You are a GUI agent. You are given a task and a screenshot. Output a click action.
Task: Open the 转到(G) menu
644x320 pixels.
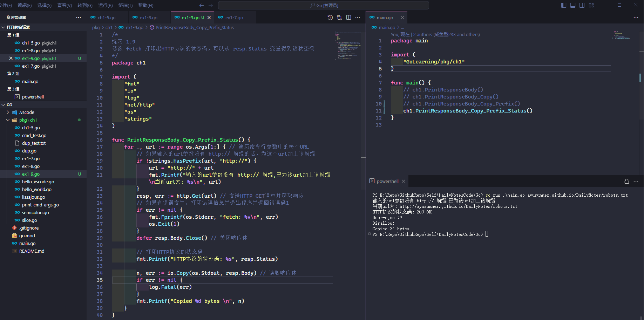(x=85, y=5)
